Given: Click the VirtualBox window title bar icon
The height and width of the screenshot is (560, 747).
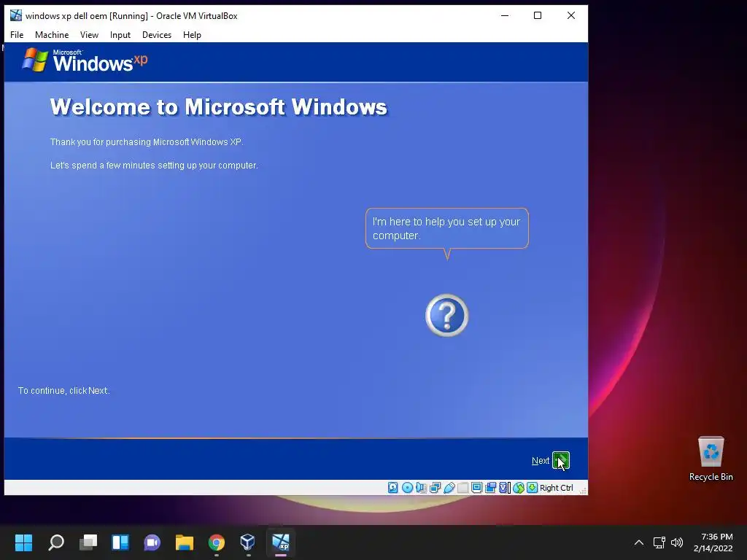Looking at the screenshot, I should click(16, 15).
